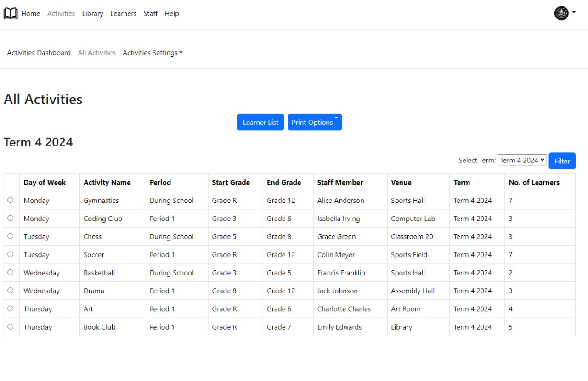Navigate to the Library menu item

point(92,13)
